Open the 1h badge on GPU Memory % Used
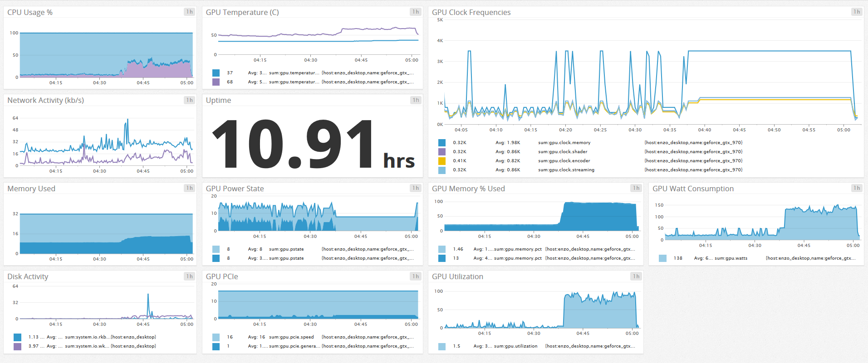 pos(636,188)
